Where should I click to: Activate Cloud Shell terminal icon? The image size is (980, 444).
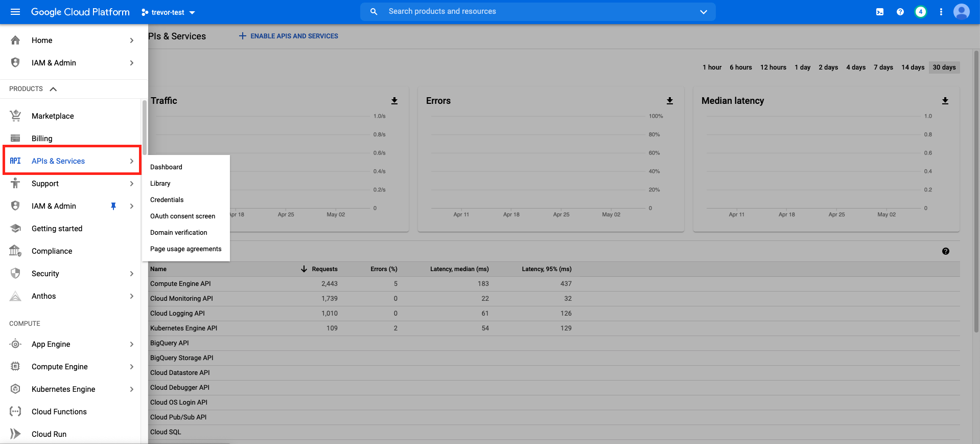click(x=880, y=12)
